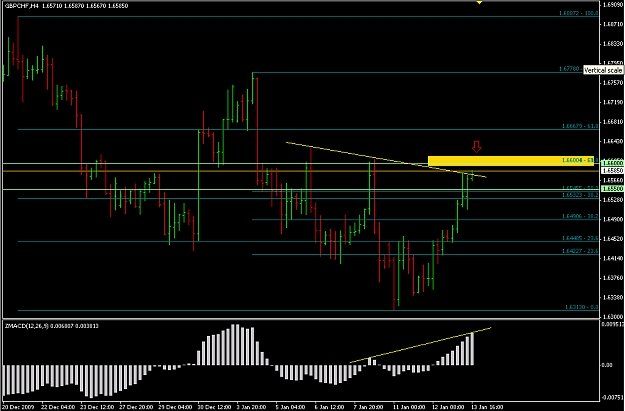Select the rising yellow trendline on MACD histogram
The width and height of the screenshot is (625, 411).
click(421, 345)
